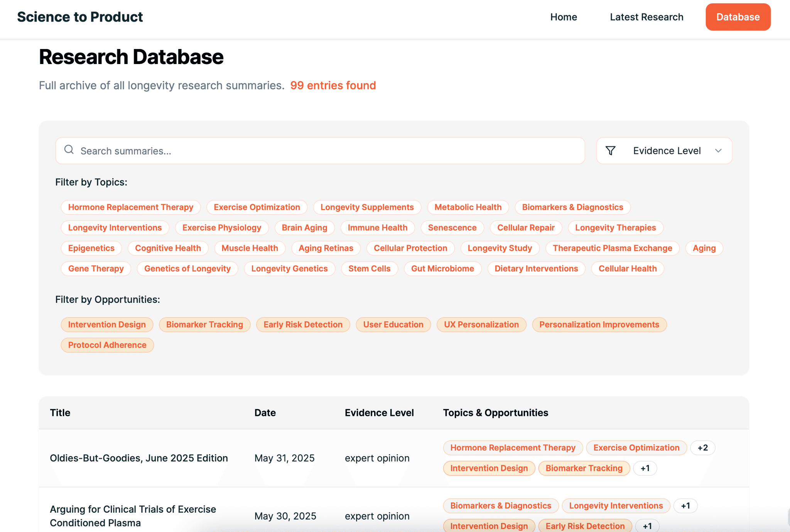Click Biomarker Tracking tag in Oldies-But-Goodies row
This screenshot has height=532, width=790.
584,468
